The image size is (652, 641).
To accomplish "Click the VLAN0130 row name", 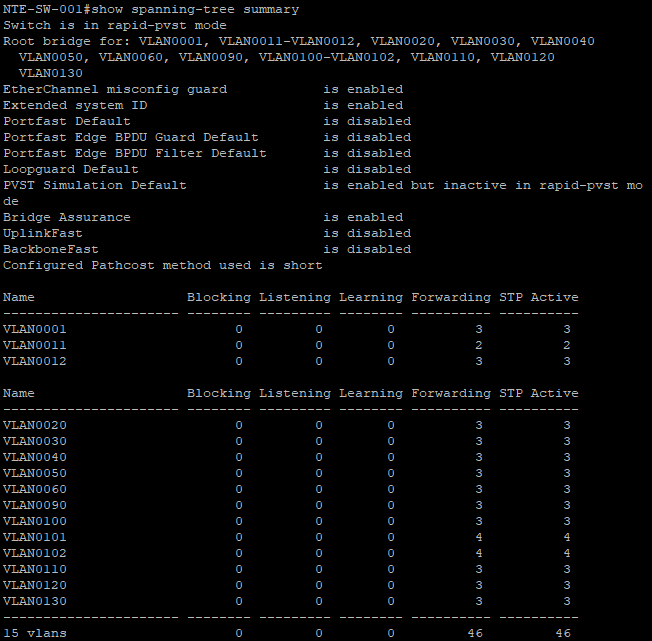I will (35, 601).
